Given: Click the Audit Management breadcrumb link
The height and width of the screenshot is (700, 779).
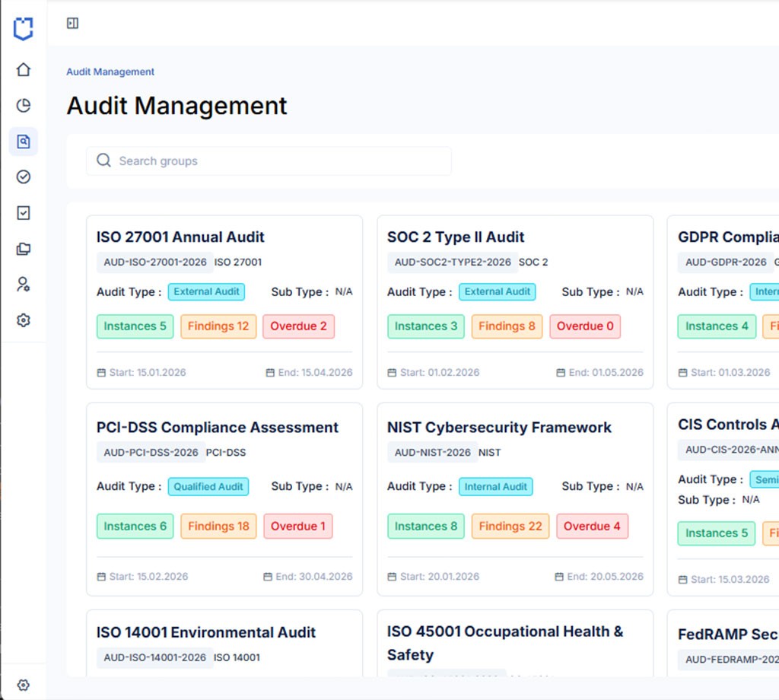Looking at the screenshot, I should click(110, 72).
